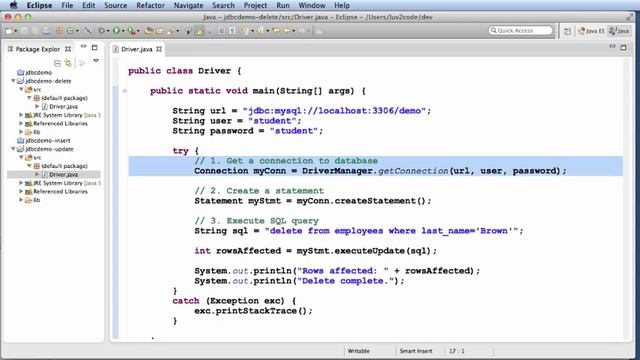Viewport: 640px width, 360px height.
Task: Open the Eclipse application menu
Action: point(39,5)
